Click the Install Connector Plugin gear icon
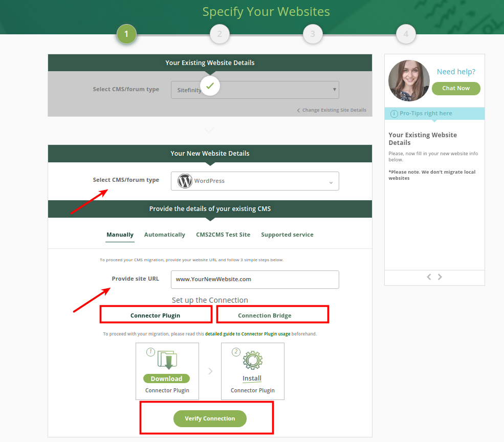 coord(253,360)
